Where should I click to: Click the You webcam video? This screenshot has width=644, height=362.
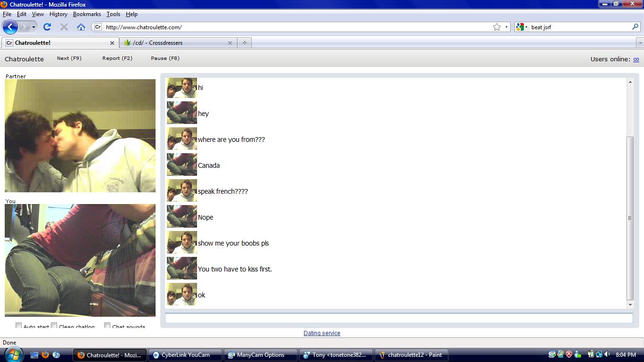(x=80, y=260)
